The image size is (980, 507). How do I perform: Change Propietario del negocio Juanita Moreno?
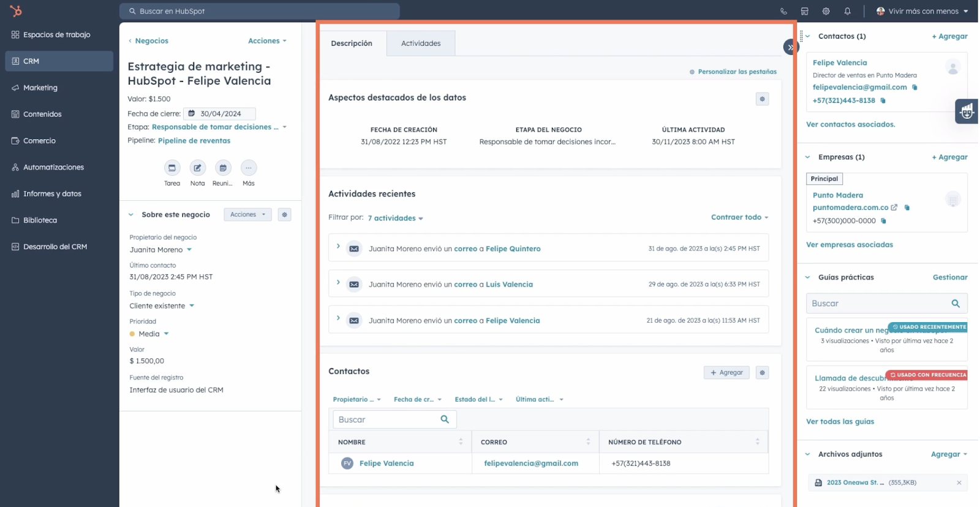160,250
